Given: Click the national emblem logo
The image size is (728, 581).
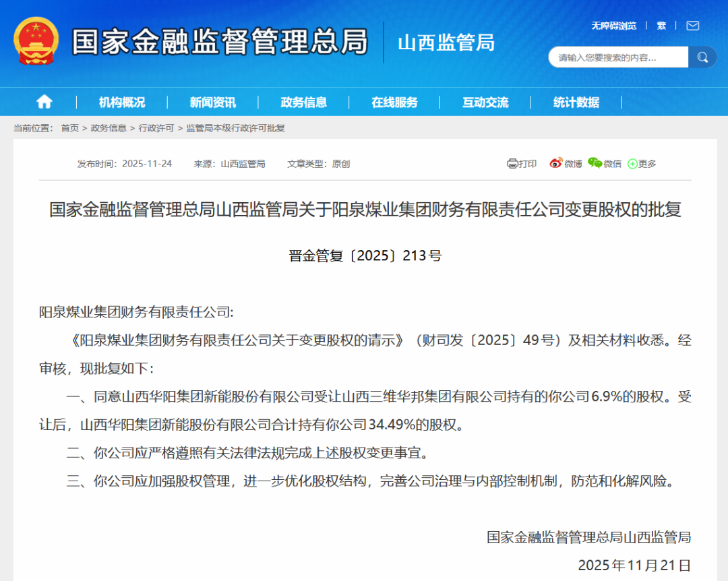Looking at the screenshot, I should (36, 41).
